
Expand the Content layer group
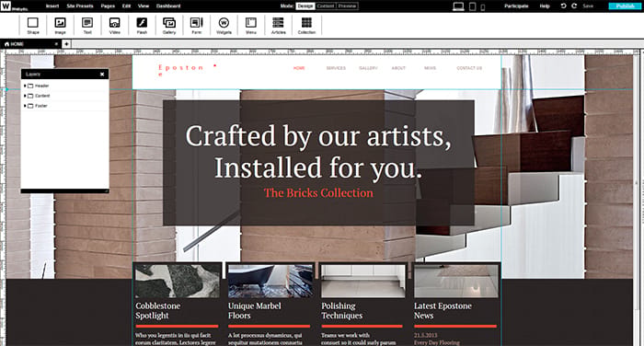coord(25,96)
